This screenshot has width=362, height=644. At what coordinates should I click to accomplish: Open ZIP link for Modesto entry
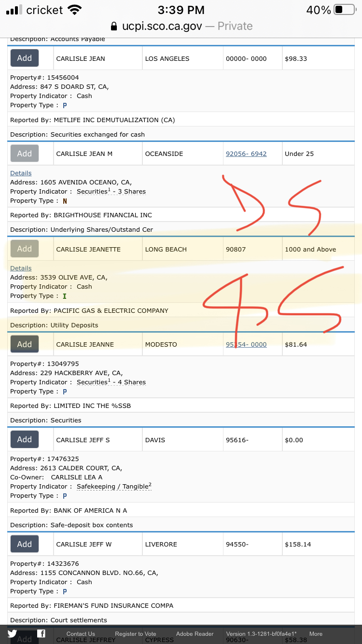point(246,344)
